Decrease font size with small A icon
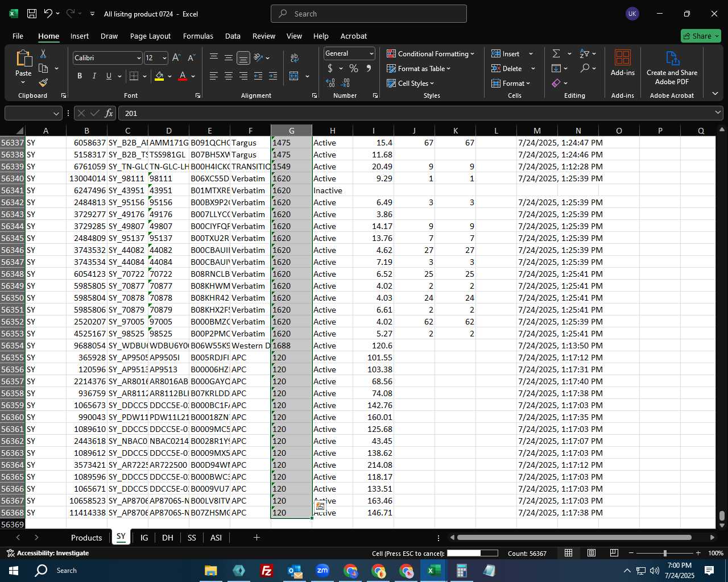 point(191,58)
